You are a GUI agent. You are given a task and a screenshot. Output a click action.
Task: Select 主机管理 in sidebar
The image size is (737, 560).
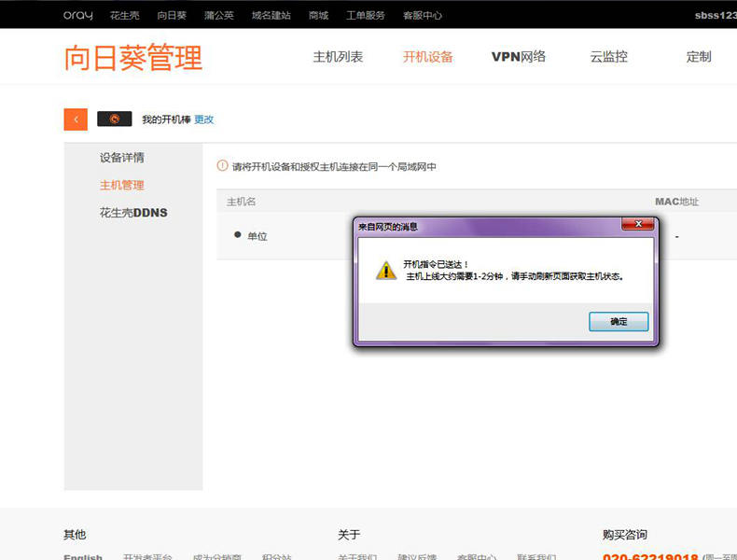(121, 185)
